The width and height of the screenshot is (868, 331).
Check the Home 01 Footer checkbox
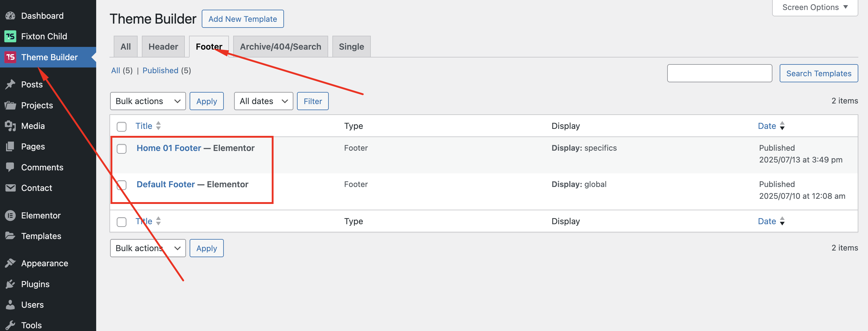point(122,149)
